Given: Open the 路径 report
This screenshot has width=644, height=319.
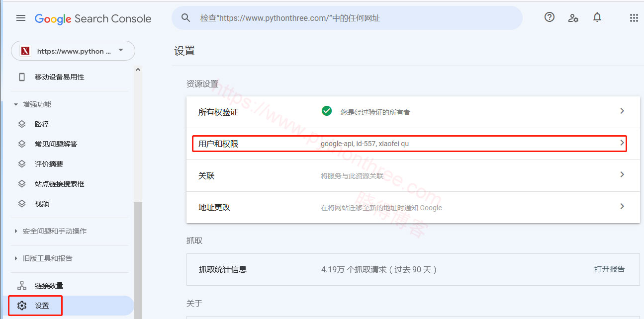Looking at the screenshot, I should [68, 124].
